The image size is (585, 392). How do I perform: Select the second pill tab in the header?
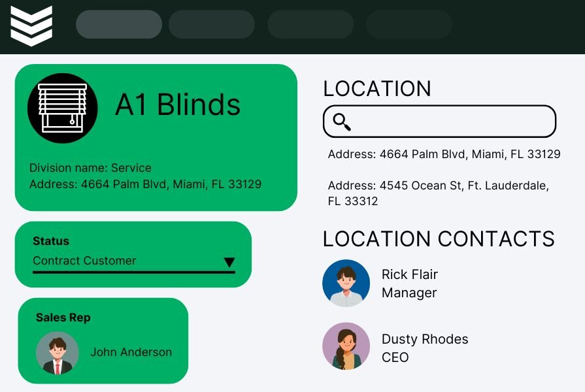[212, 24]
